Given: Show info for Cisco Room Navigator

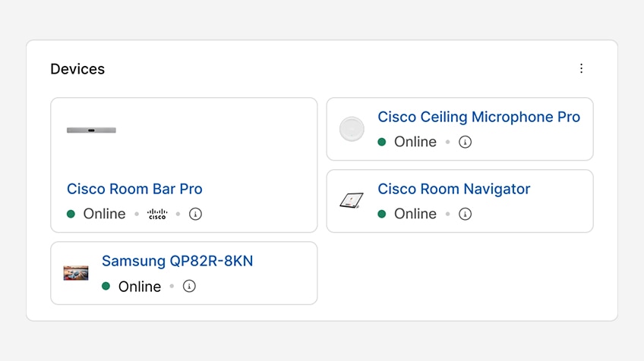Looking at the screenshot, I should point(465,214).
